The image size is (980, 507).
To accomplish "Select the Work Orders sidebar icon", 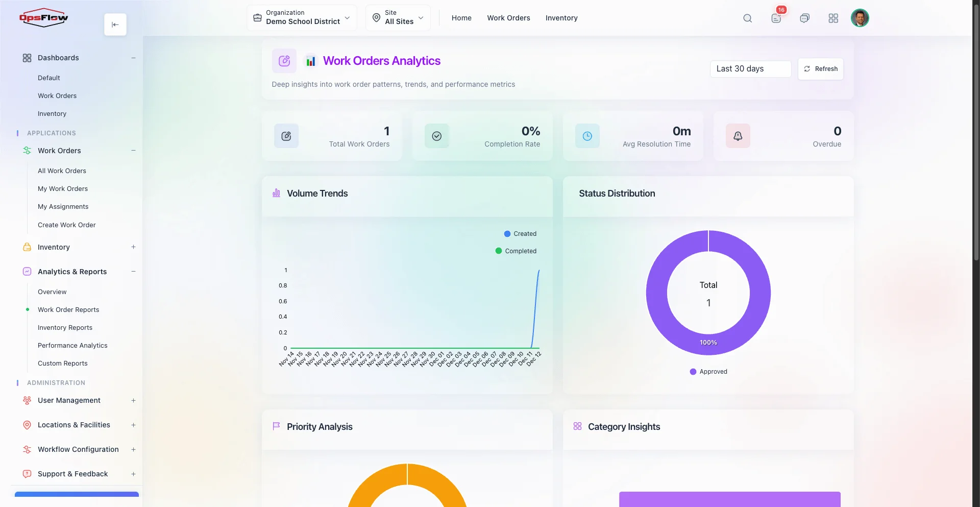I will coord(27,151).
